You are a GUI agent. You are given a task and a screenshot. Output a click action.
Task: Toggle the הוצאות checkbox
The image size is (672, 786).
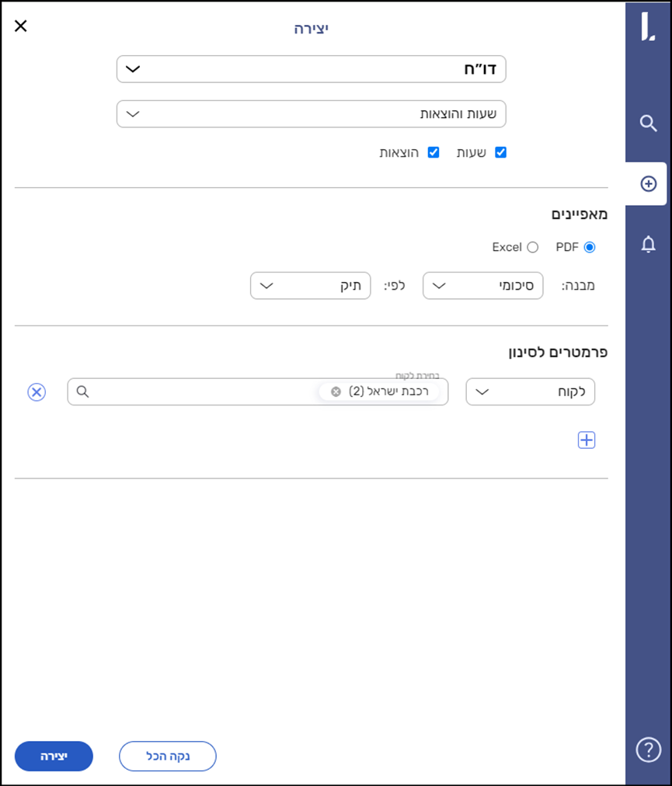(433, 152)
